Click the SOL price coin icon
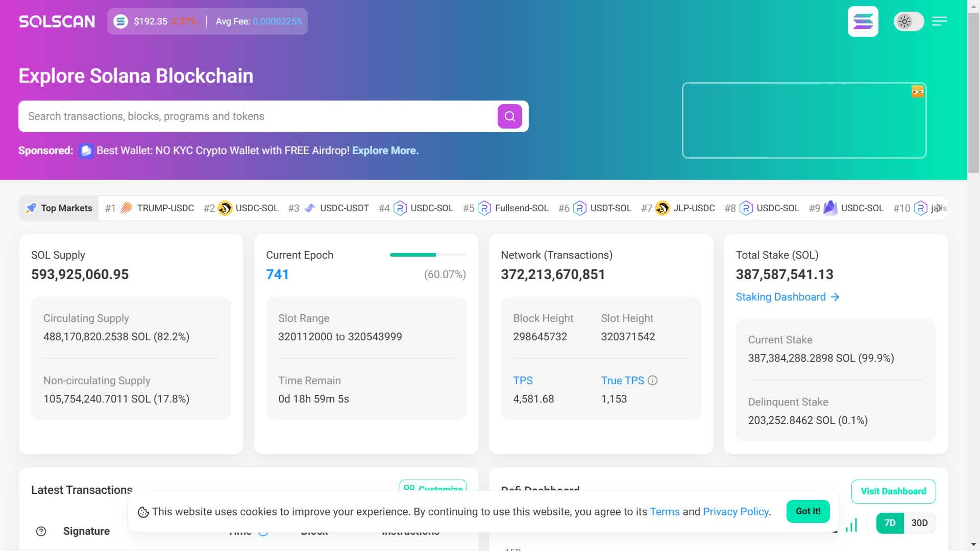 120,21
